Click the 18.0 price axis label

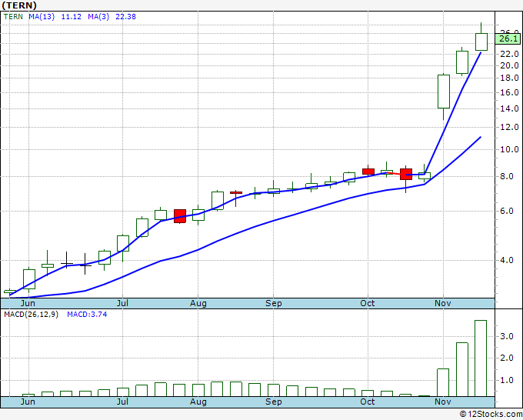pos(509,78)
